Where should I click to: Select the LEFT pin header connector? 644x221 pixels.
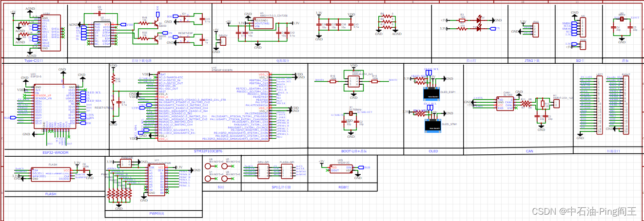[x=599, y=104]
